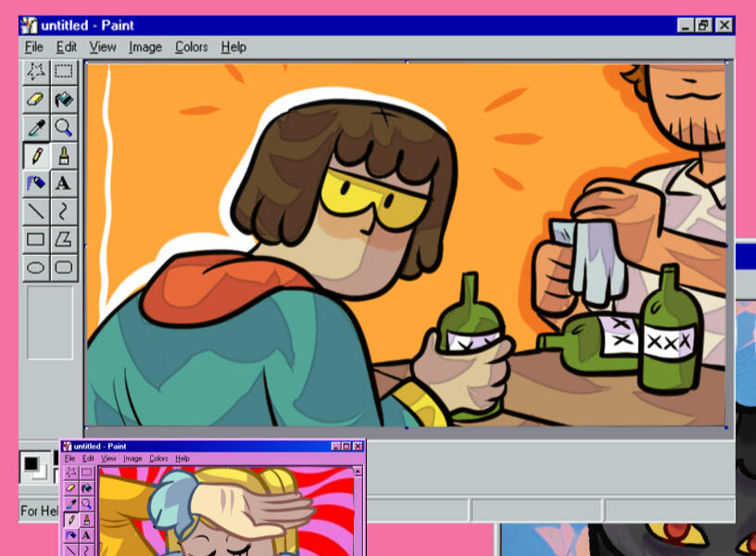Choose the Text tool
Image resolution: width=756 pixels, height=556 pixels.
[63, 183]
